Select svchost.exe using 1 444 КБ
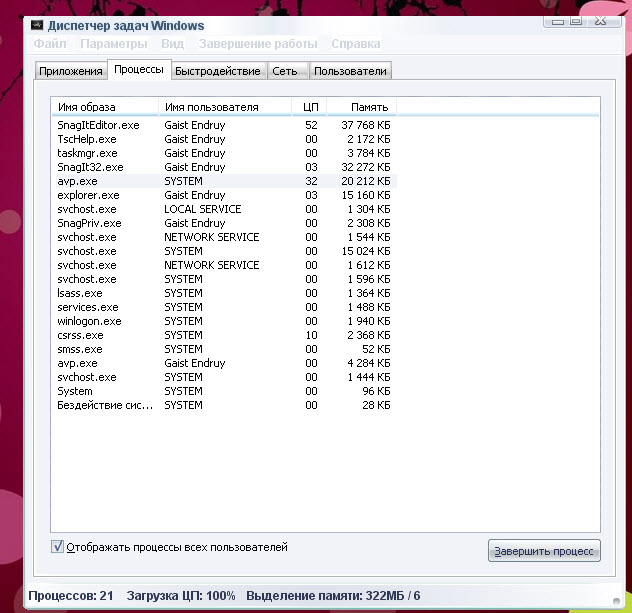The height and width of the screenshot is (613, 632). [x=224, y=377]
